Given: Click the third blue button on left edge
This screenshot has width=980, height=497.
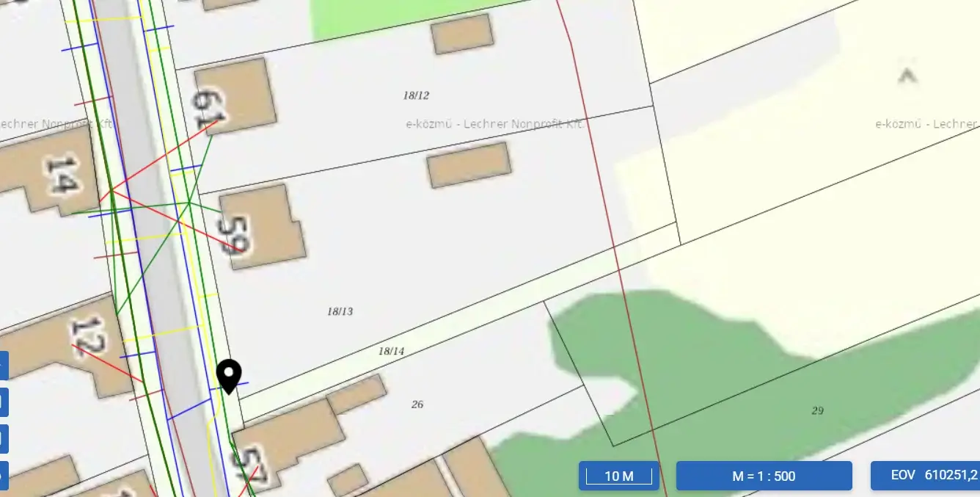Looking at the screenshot, I should [x=4, y=438].
